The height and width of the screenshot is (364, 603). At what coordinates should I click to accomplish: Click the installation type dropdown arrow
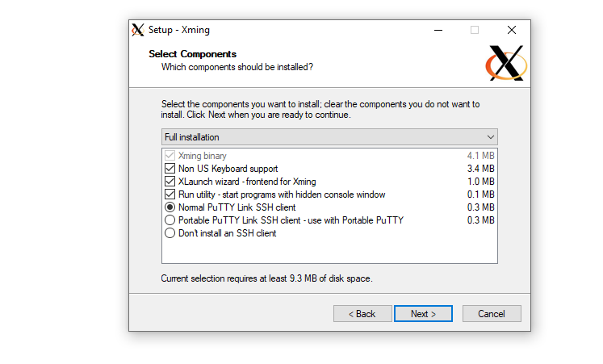(x=490, y=137)
